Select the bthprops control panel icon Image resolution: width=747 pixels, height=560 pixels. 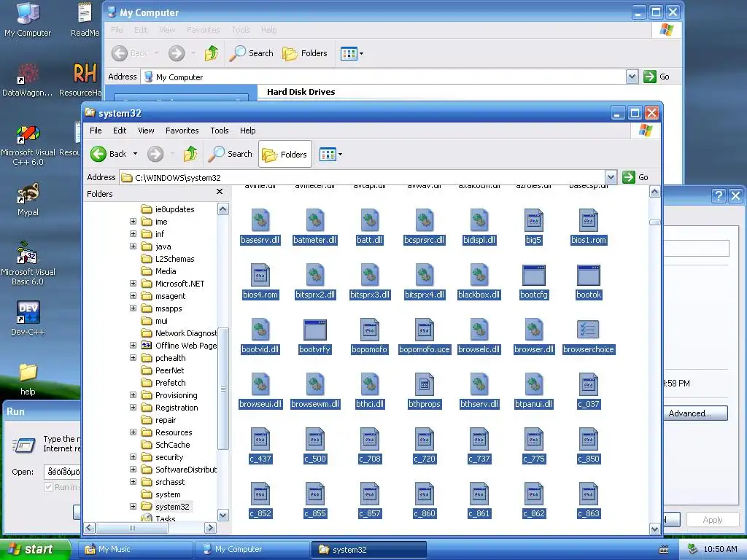424,385
